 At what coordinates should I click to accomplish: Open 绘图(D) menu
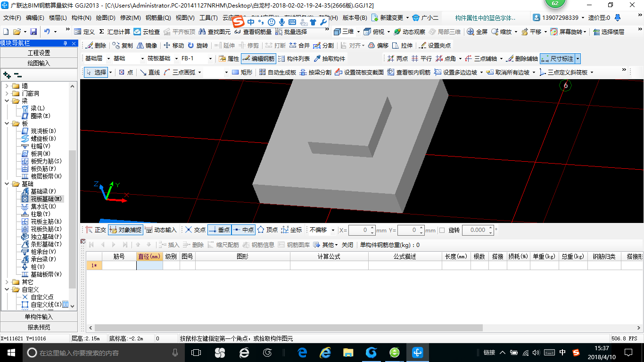(105, 18)
